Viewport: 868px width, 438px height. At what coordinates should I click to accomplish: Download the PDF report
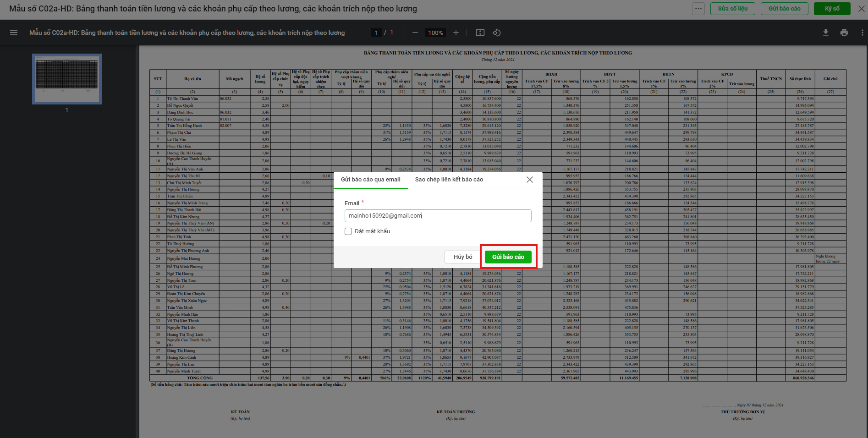[x=826, y=33]
